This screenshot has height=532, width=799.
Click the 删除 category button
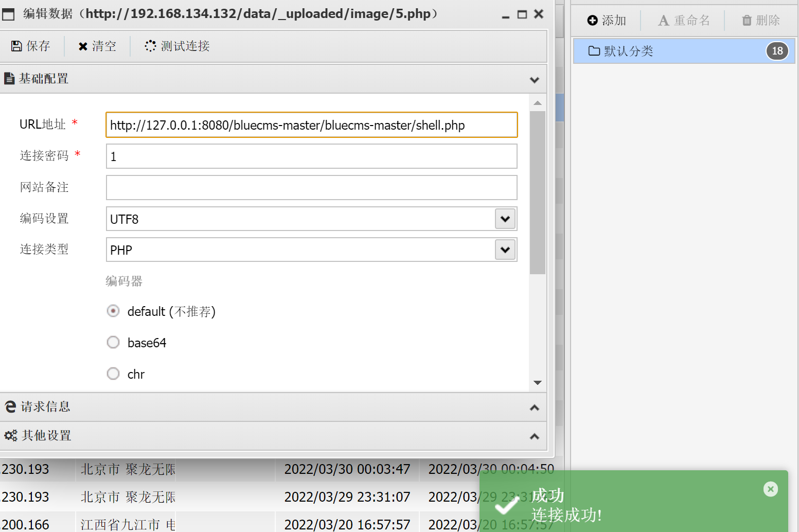pyautogui.click(x=761, y=21)
